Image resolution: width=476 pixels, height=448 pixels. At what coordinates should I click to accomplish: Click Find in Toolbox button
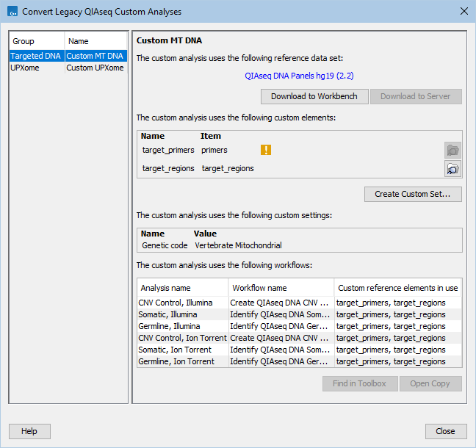point(360,383)
